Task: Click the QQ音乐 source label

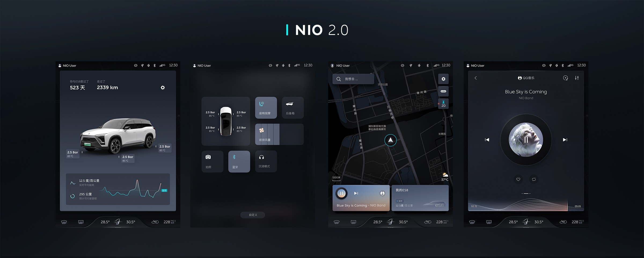Action: (526, 78)
